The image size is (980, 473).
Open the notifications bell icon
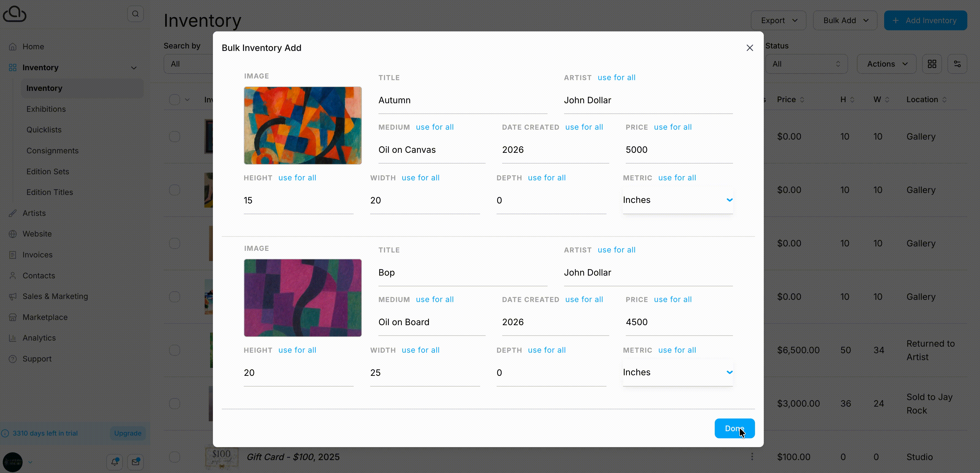tap(115, 462)
